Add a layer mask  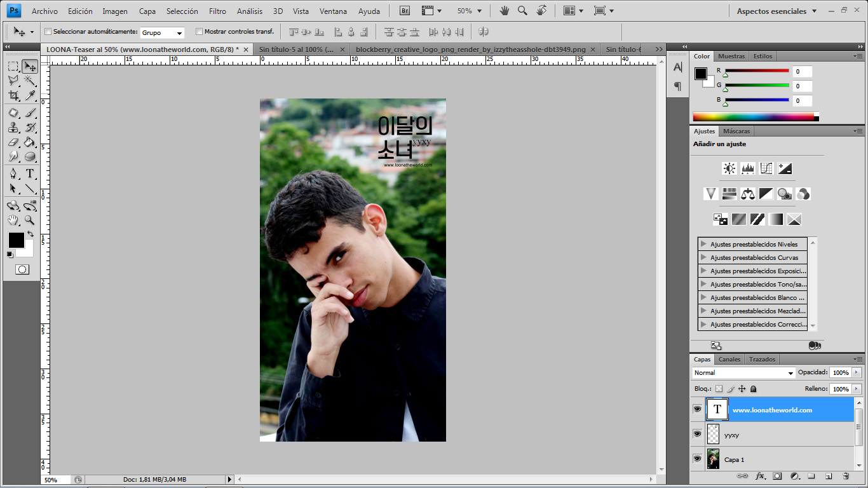[777, 476]
